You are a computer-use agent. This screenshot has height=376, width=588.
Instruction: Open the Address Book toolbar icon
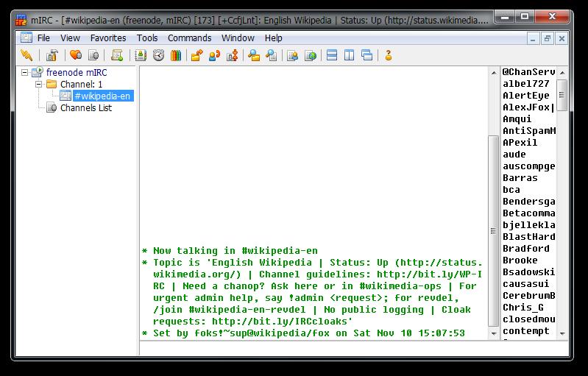[141, 55]
